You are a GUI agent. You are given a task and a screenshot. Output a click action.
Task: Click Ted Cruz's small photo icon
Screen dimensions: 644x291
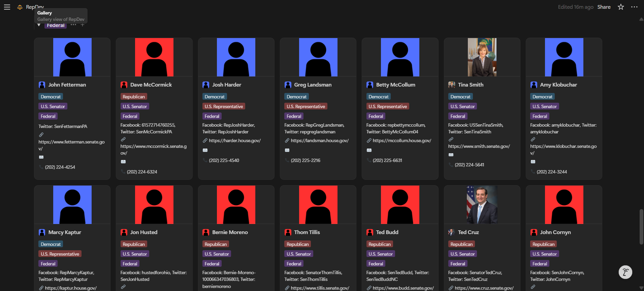pyautogui.click(x=452, y=232)
